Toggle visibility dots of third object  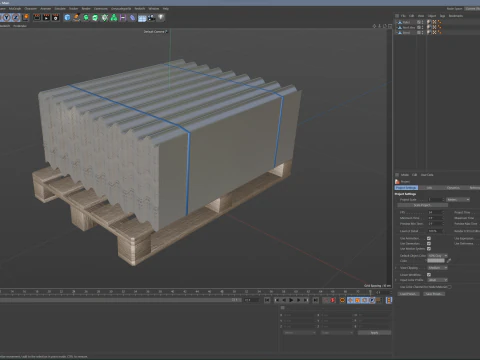point(422,32)
